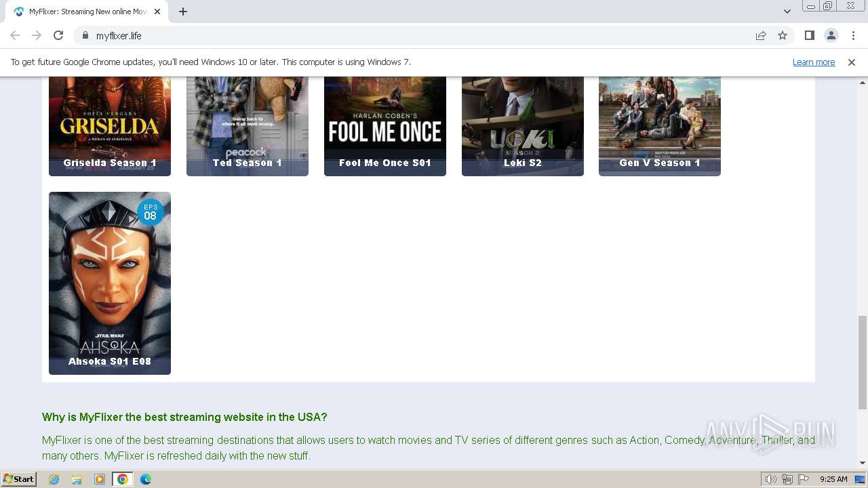Click Gen V Season 1 title label

tap(660, 163)
